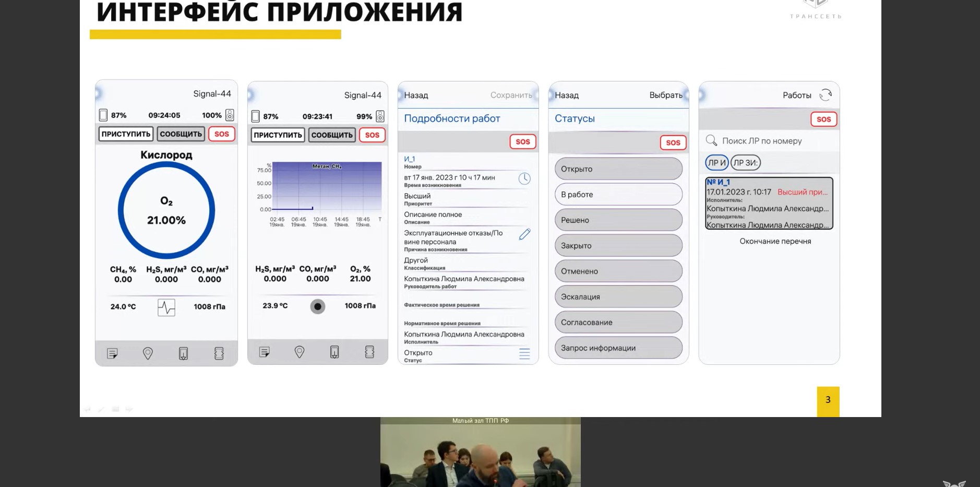Select the Отменено status

click(618, 271)
